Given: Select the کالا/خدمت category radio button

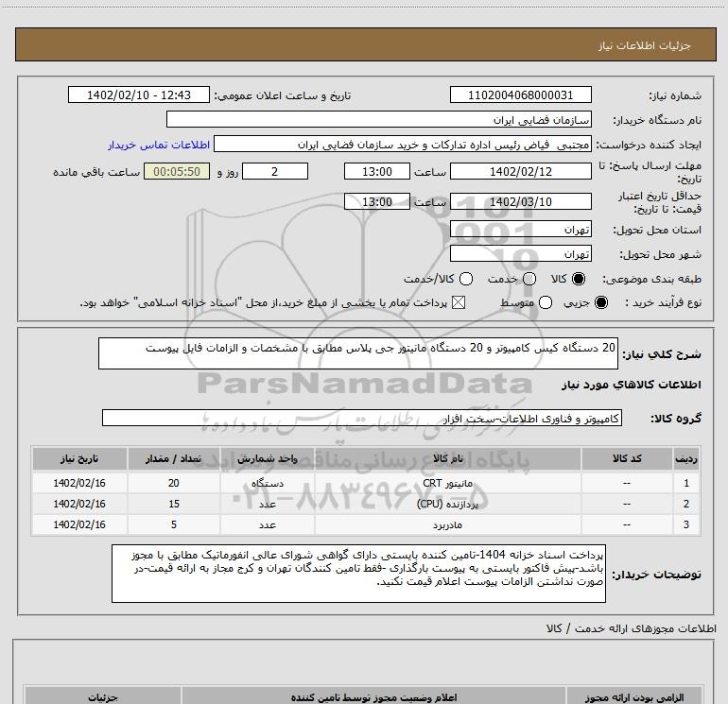Looking at the screenshot, I should click(x=466, y=279).
